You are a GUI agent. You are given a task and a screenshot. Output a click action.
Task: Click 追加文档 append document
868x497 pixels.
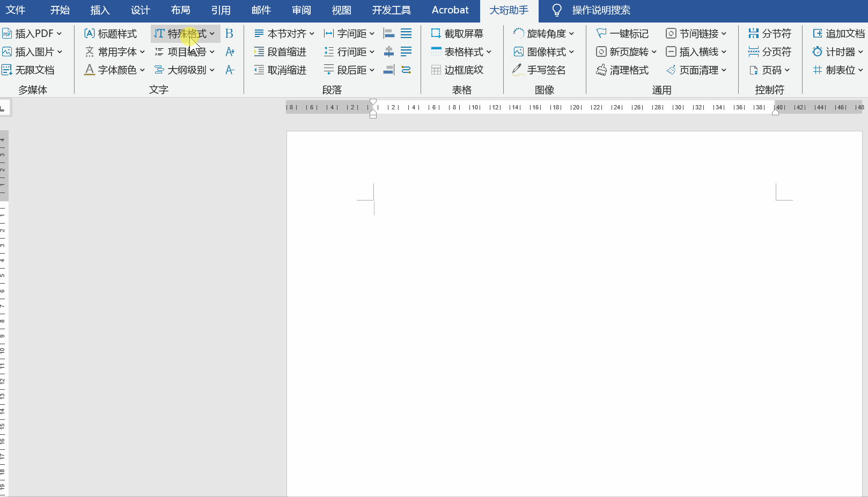click(x=838, y=34)
